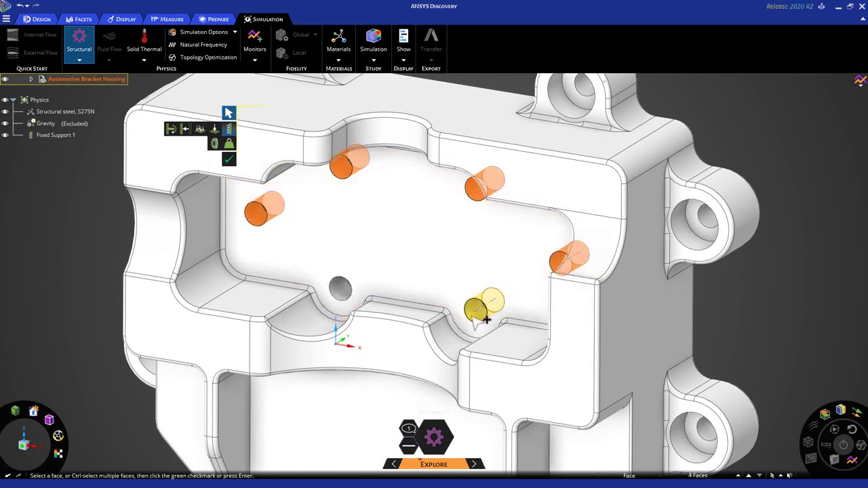The height and width of the screenshot is (488, 868).
Task: Open the Prepare tab
Action: pos(213,19)
